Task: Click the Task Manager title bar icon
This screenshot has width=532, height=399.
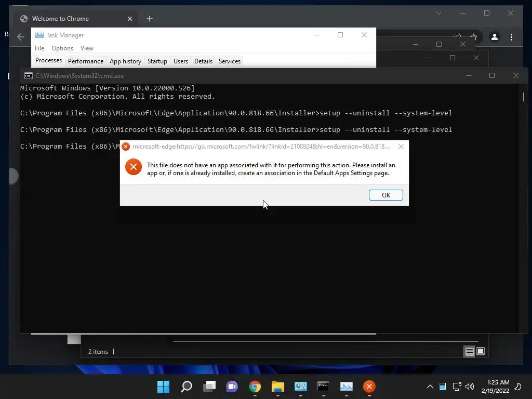Action: (x=39, y=35)
